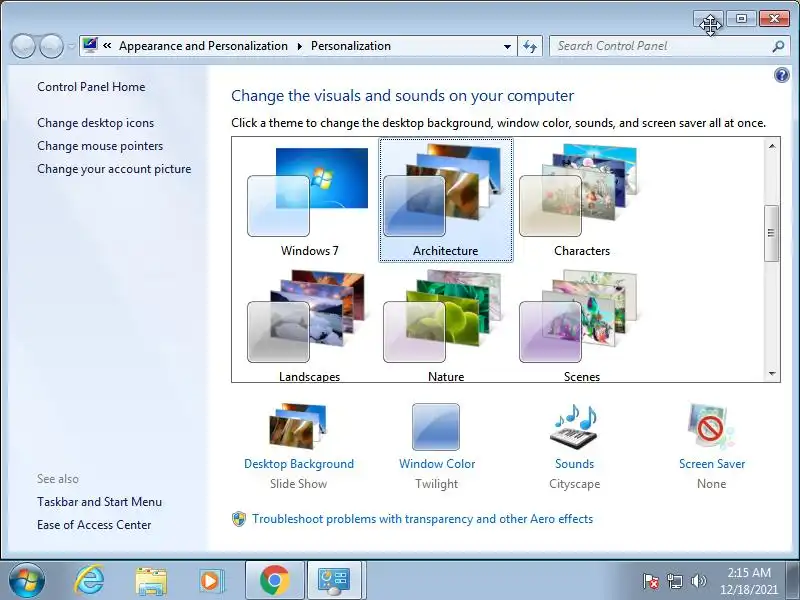Open Windows Explorer from taskbar
The image size is (800, 600).
click(x=151, y=581)
